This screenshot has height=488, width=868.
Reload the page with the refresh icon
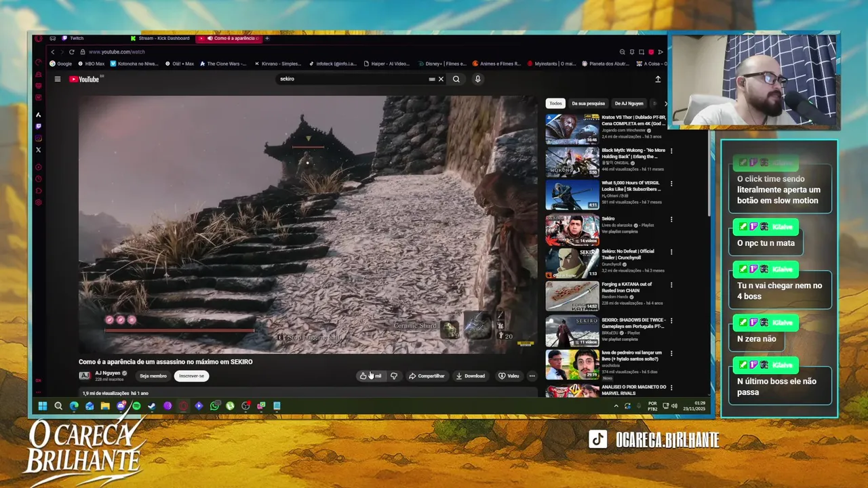click(x=71, y=52)
